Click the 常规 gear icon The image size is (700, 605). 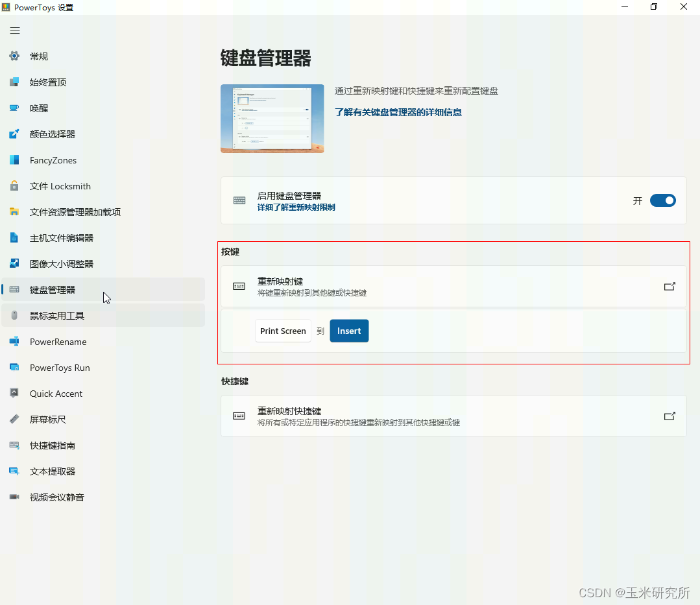pos(14,56)
